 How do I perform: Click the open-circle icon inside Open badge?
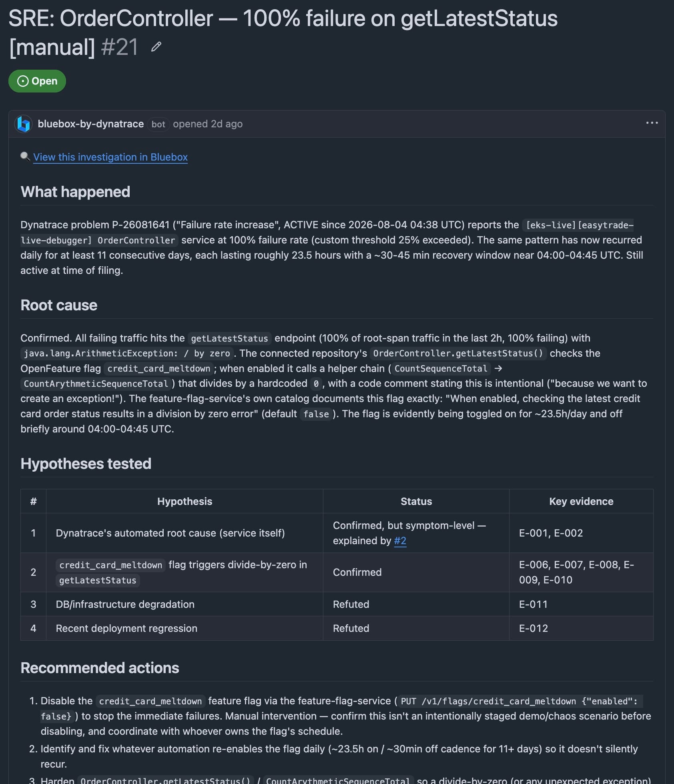tap(23, 81)
